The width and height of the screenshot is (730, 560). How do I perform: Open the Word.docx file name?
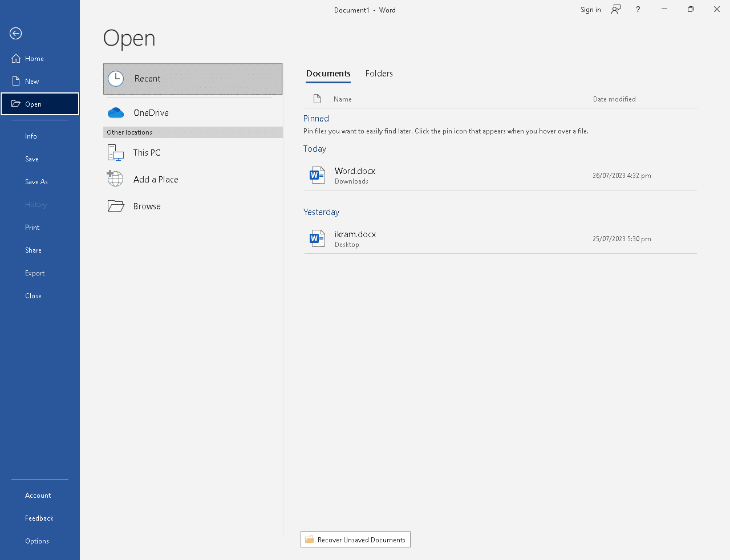[355, 171]
